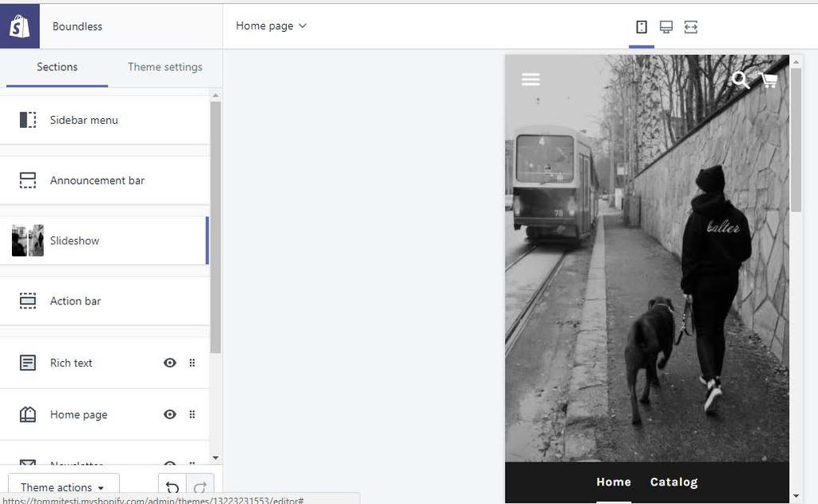Click the Announcement bar label
Screen dimensions: 818x504
(97, 181)
